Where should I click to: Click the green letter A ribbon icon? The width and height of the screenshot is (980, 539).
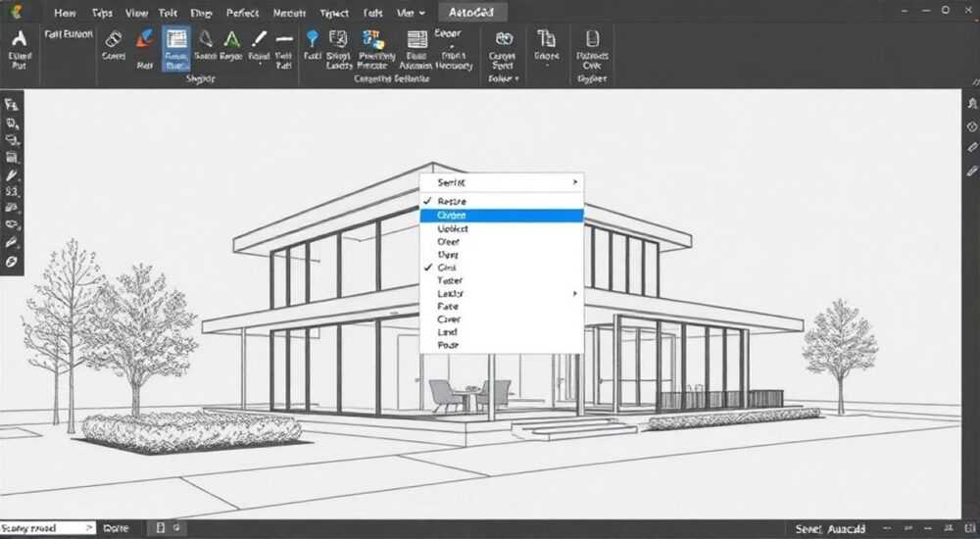click(232, 40)
